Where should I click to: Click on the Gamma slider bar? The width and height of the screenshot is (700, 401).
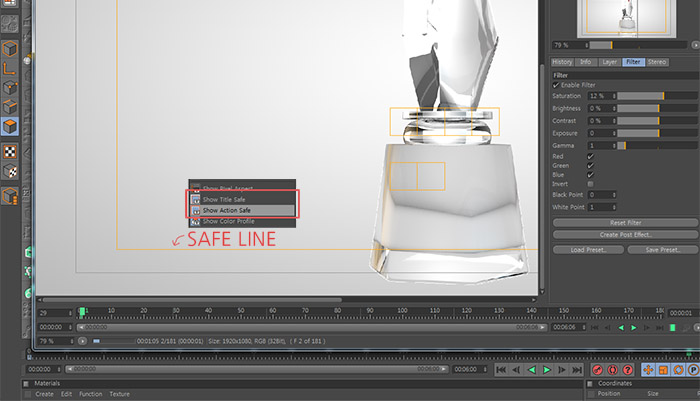tap(658, 146)
